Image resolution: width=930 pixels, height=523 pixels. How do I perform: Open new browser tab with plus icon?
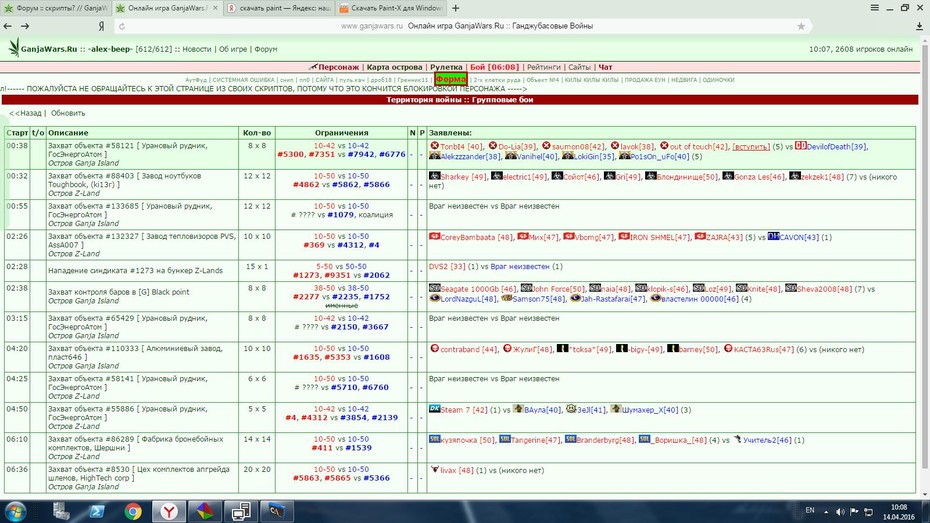coord(456,8)
